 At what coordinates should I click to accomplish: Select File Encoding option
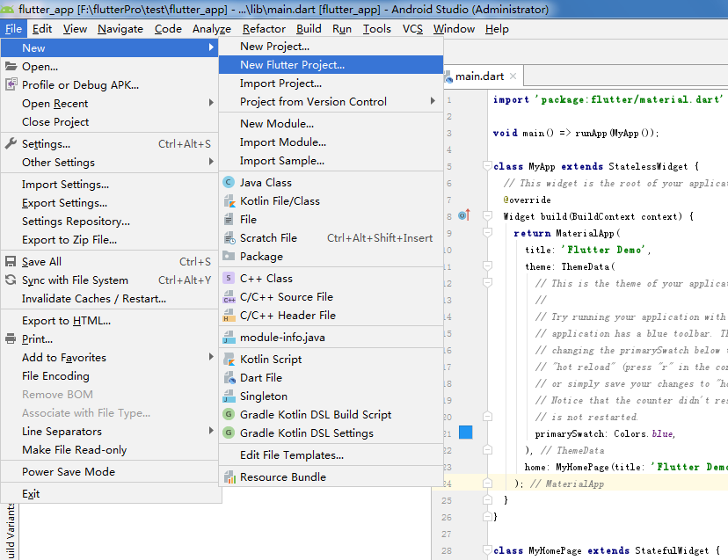pos(110,375)
